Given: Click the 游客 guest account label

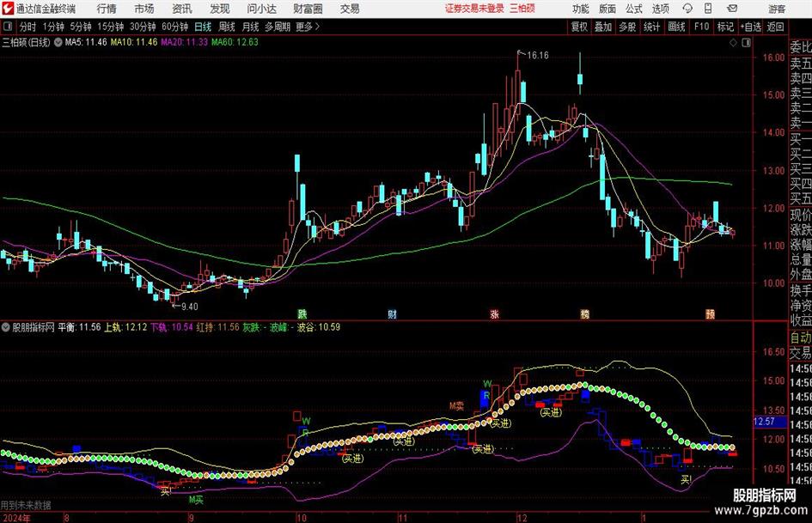Looking at the screenshot, I should 777,9.
